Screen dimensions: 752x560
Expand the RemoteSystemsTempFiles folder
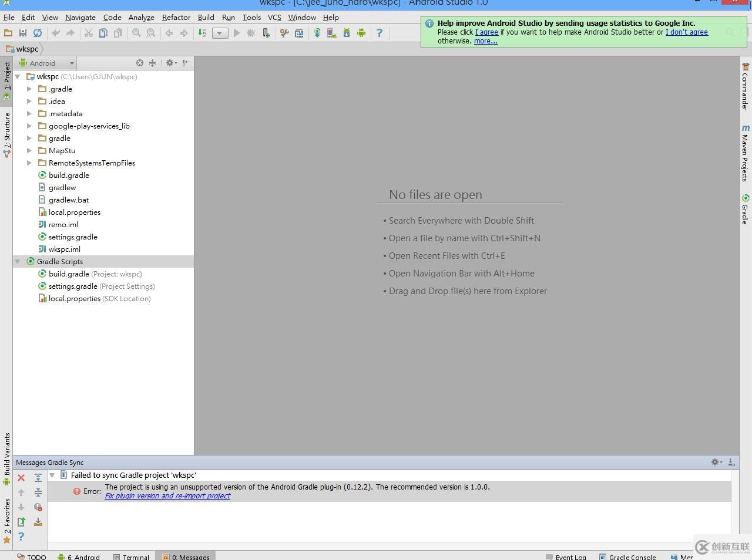click(x=29, y=163)
